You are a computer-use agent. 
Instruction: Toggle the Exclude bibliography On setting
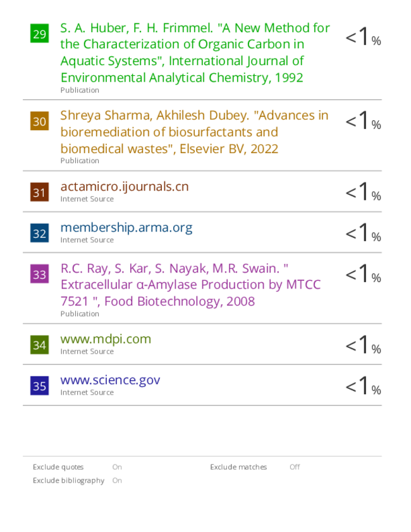(x=117, y=480)
